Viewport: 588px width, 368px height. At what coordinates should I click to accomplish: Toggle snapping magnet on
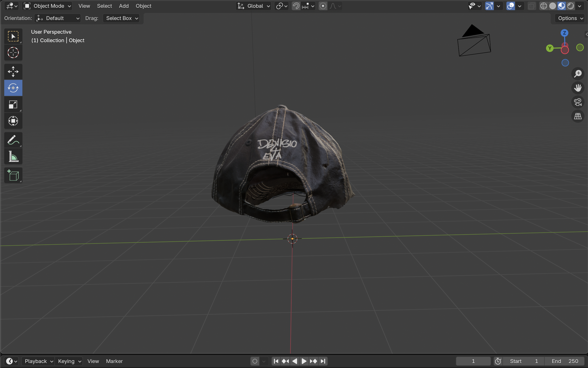(296, 6)
